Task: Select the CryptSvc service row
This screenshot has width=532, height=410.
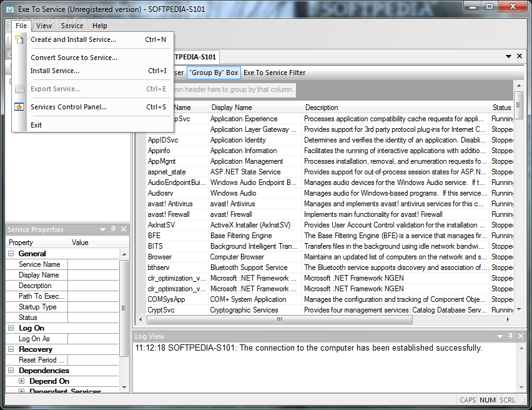Action: pos(330,310)
